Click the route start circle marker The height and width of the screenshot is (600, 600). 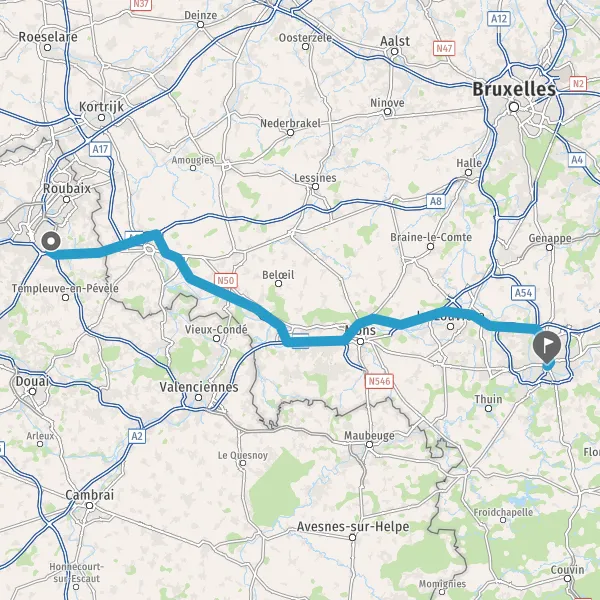[x=51, y=241]
